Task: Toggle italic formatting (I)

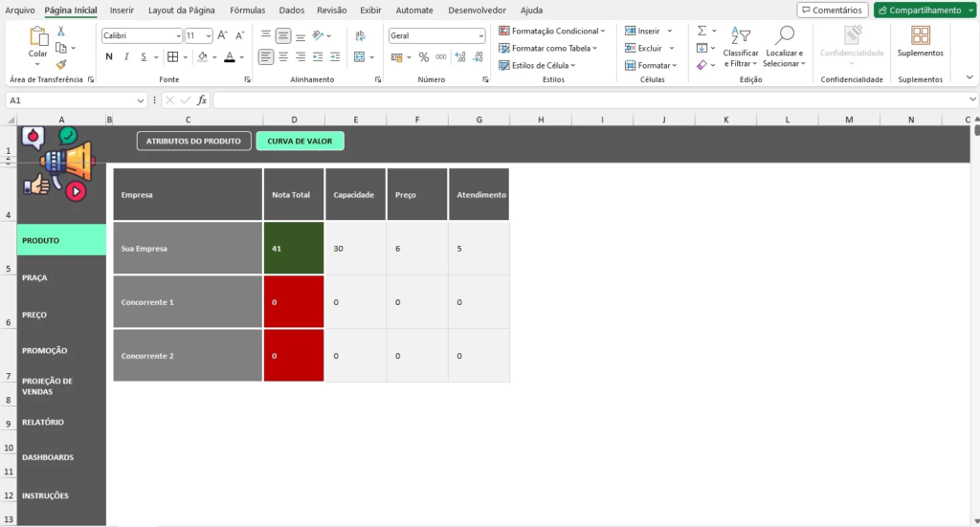Action: 126,57
